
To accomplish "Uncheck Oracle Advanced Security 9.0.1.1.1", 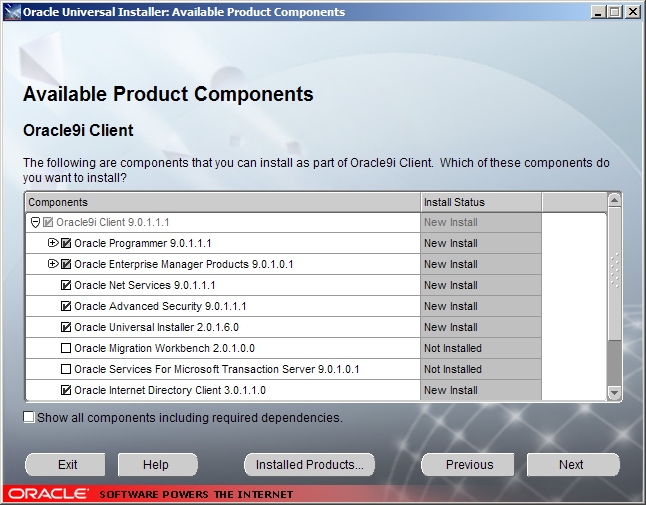I will (x=66, y=306).
